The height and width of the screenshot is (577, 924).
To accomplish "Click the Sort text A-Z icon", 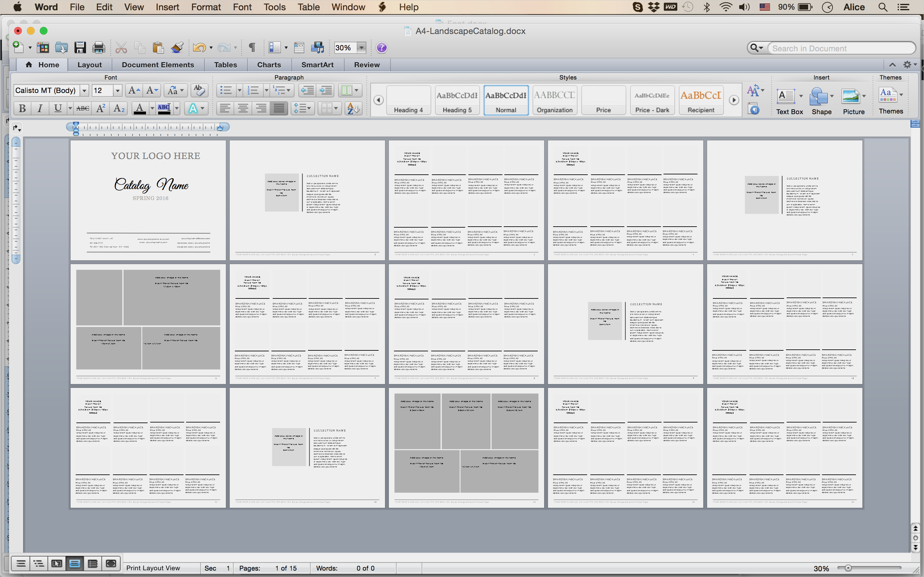I will 353,108.
